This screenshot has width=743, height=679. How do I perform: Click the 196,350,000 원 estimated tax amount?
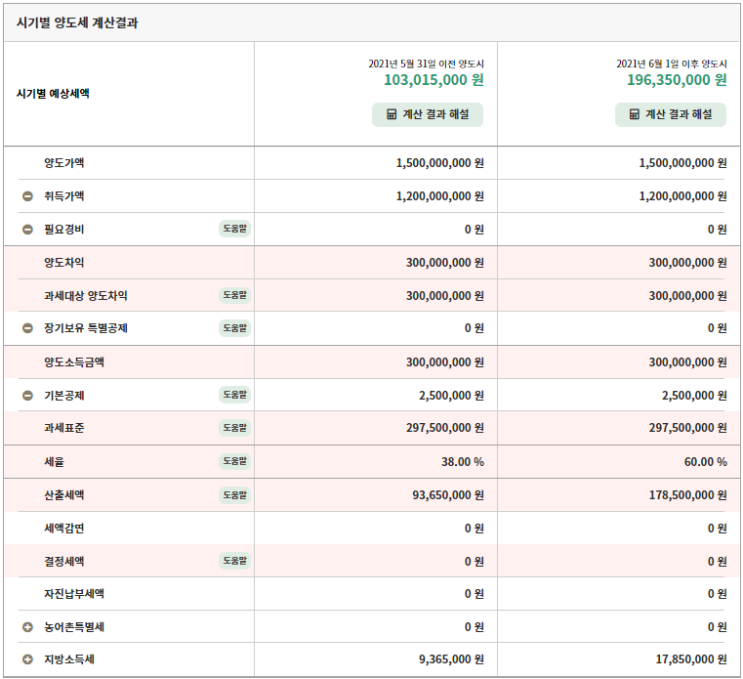tap(677, 80)
